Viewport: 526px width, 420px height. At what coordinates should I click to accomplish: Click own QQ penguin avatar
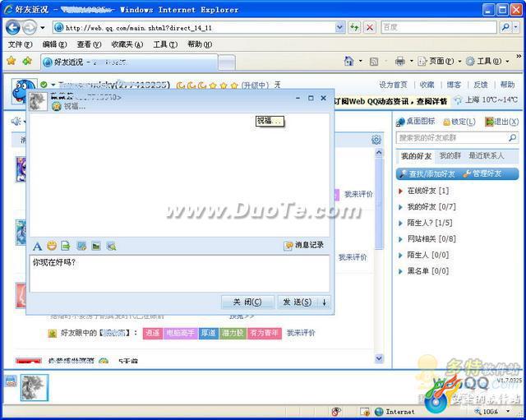click(x=24, y=91)
